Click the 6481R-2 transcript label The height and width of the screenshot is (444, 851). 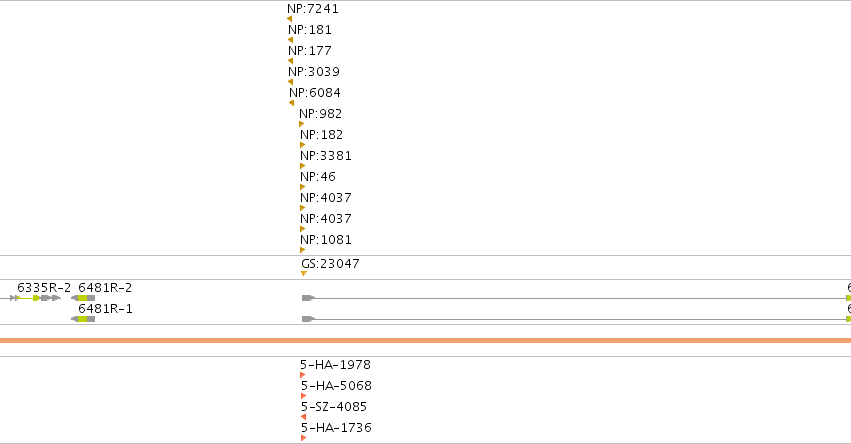tap(105, 288)
